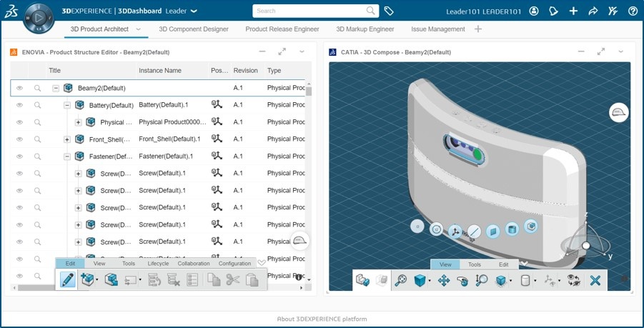Collapse the Battery(Default) tree node
Viewport: 644px width, 328px height.
[x=67, y=106]
